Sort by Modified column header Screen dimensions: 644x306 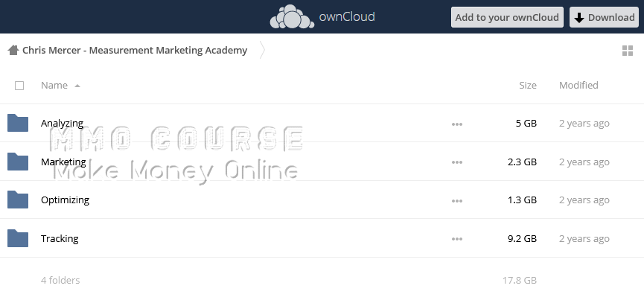(578, 86)
